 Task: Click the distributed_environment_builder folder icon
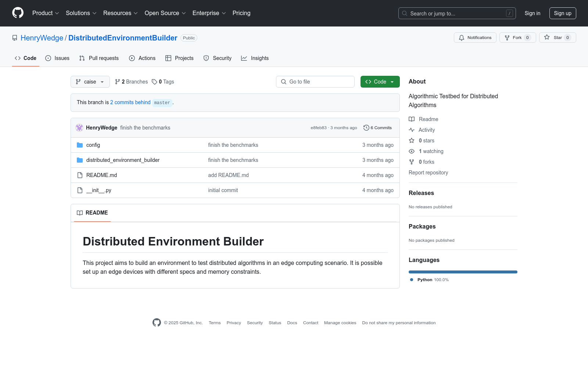pyautogui.click(x=80, y=160)
